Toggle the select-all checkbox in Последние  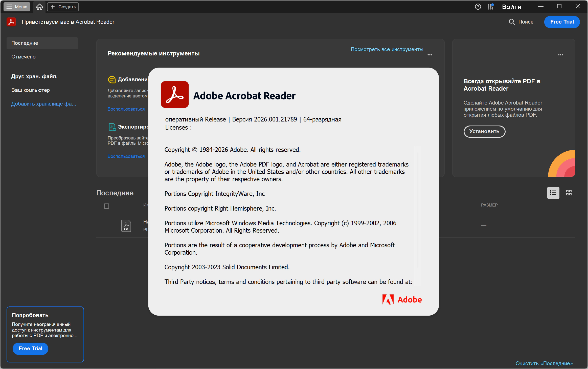coord(107,206)
